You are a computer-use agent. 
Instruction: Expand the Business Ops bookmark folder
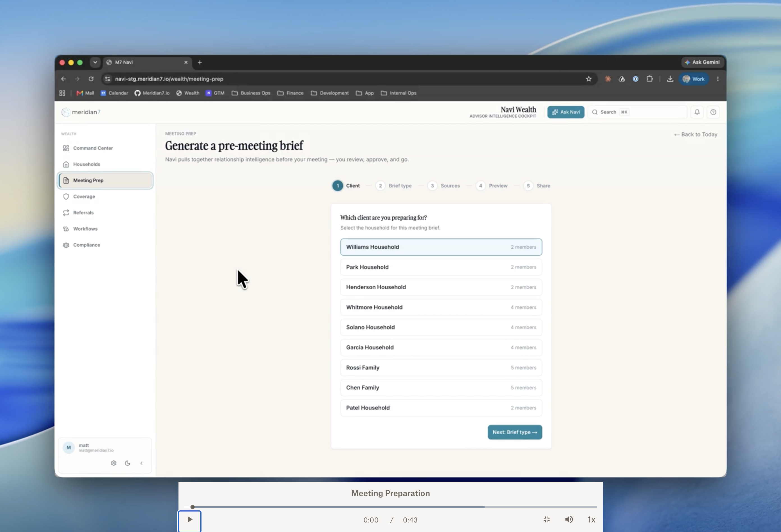click(x=251, y=93)
